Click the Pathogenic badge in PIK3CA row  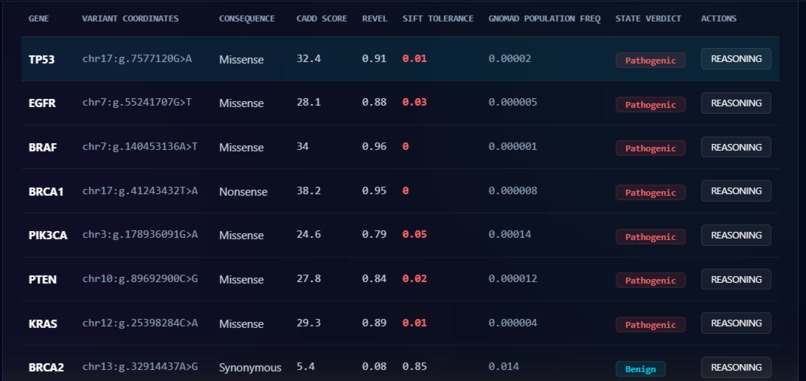pyautogui.click(x=650, y=237)
